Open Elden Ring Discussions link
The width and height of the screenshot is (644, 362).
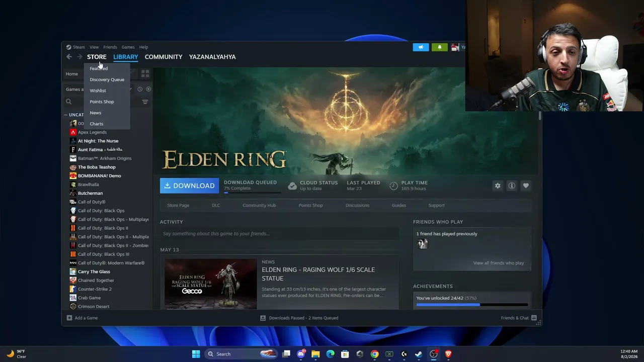(x=357, y=205)
